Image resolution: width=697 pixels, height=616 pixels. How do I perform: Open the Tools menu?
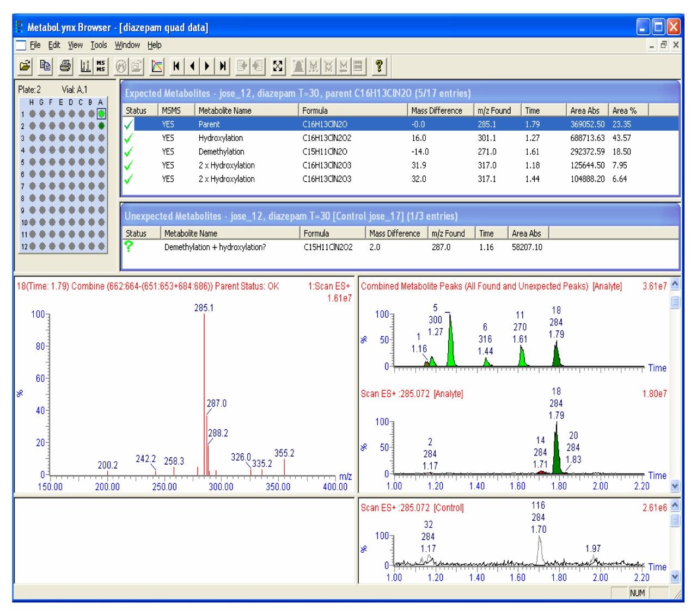pyautogui.click(x=99, y=45)
